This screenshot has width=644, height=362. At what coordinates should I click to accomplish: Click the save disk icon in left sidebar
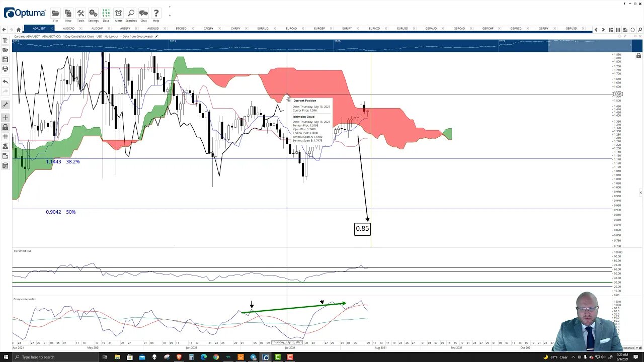pyautogui.click(x=5, y=59)
